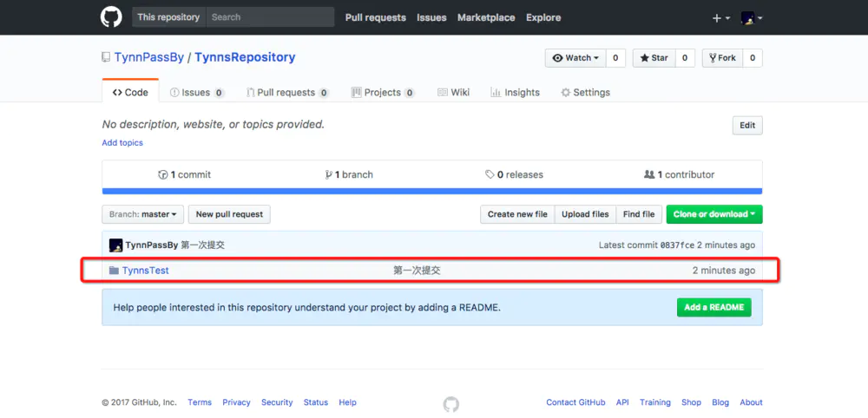The width and height of the screenshot is (868, 418).
Task: Switch to the Projects tab
Action: pyautogui.click(x=383, y=92)
